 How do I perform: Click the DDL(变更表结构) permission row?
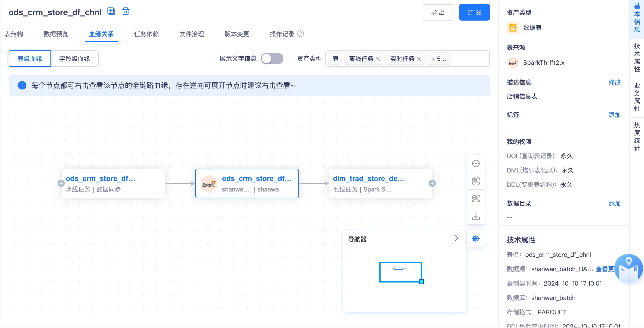coord(539,185)
